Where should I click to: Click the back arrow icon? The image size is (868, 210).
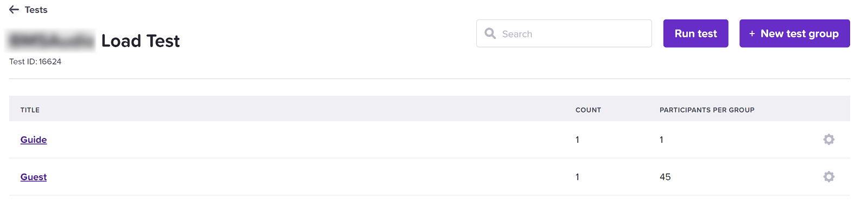coord(14,10)
